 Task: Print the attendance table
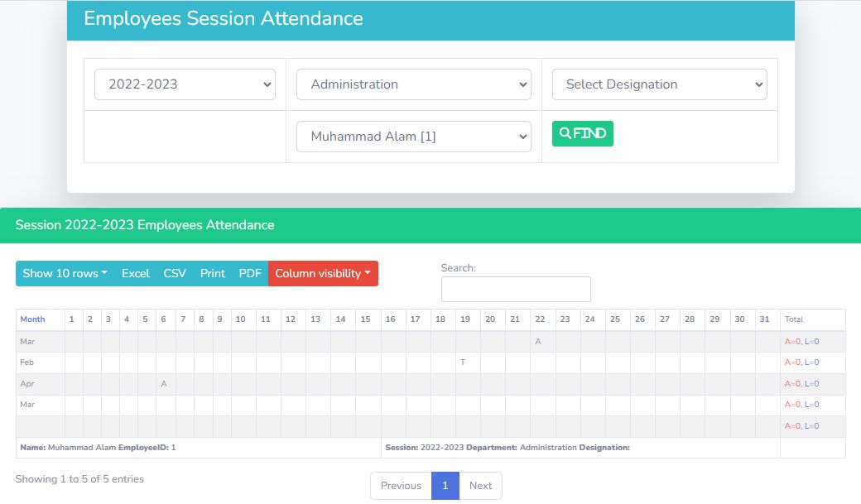(213, 274)
